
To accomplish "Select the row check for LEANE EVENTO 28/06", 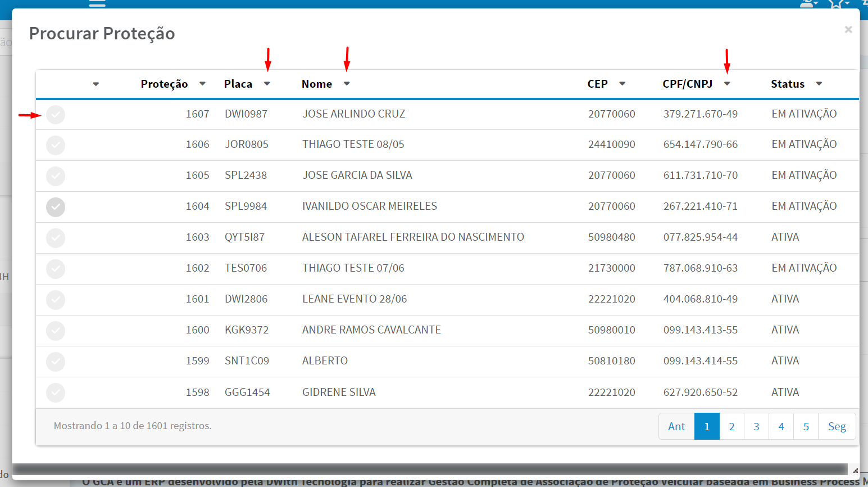I will (56, 300).
